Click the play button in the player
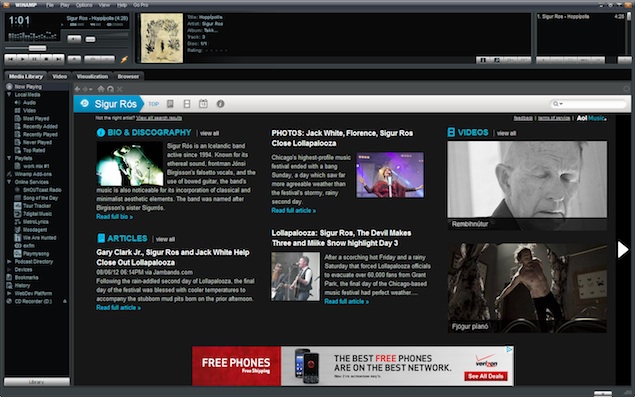This screenshot has height=397, width=635. (x=23, y=59)
